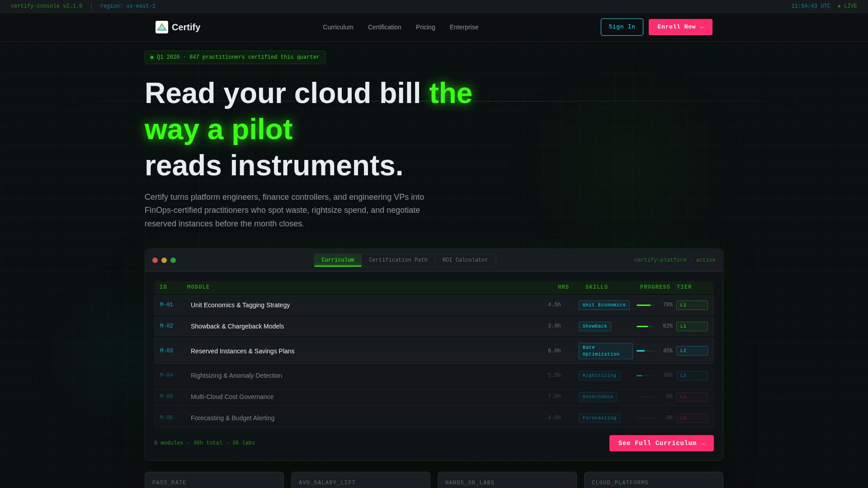This screenshot has width=868, height=488.
Task: Open the Curriculum nav link
Action: click(x=338, y=27)
